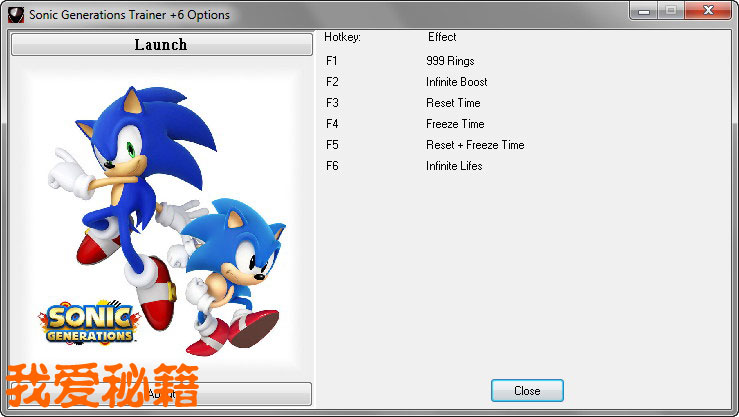
Task: Click the Sonic Generations logo
Action: pos(87,323)
